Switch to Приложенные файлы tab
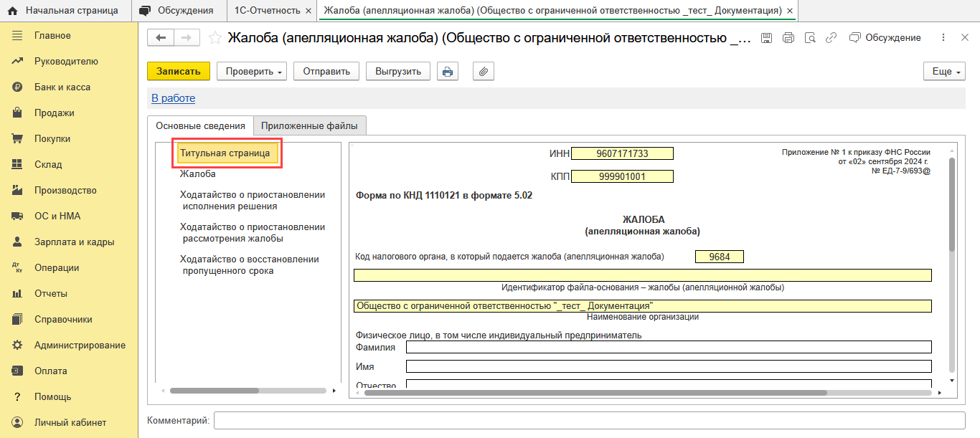The width and height of the screenshot is (980, 438). pos(309,125)
